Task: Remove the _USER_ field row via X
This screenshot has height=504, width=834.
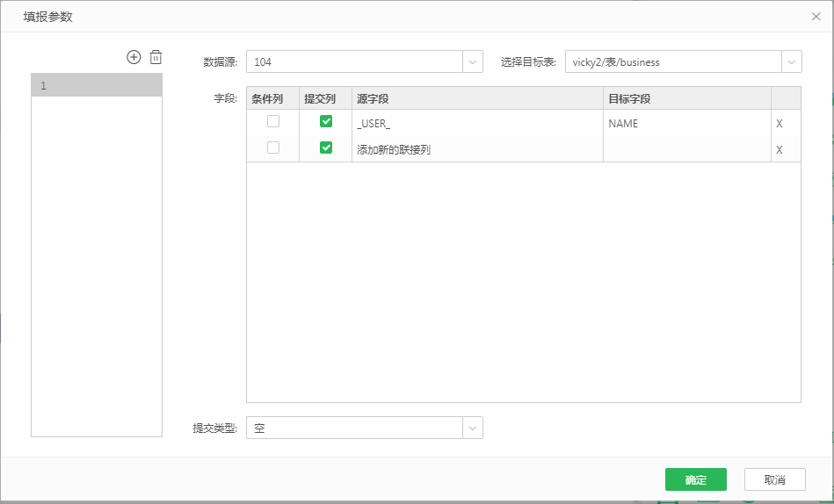Action: pyautogui.click(x=780, y=123)
